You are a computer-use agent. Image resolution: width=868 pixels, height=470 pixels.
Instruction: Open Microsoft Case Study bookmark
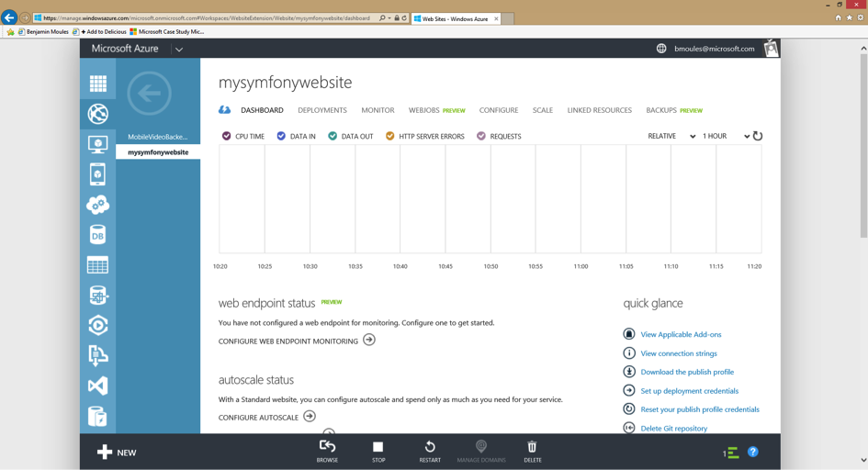pos(166,32)
